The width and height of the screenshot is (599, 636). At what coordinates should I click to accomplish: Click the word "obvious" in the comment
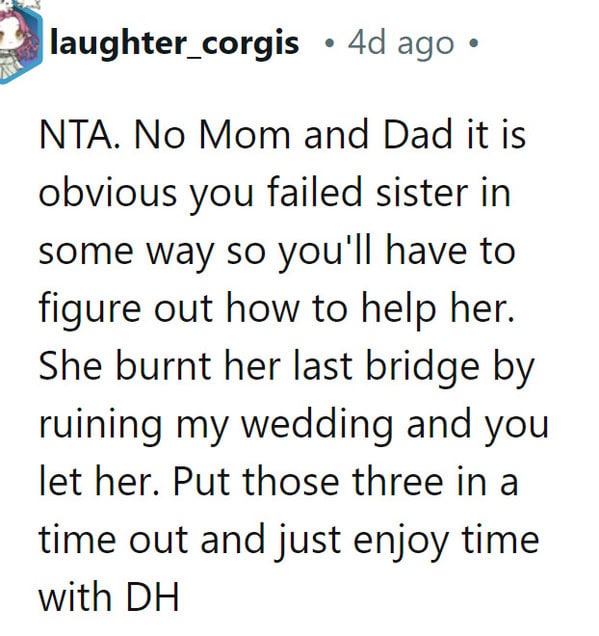pyautogui.click(x=107, y=192)
